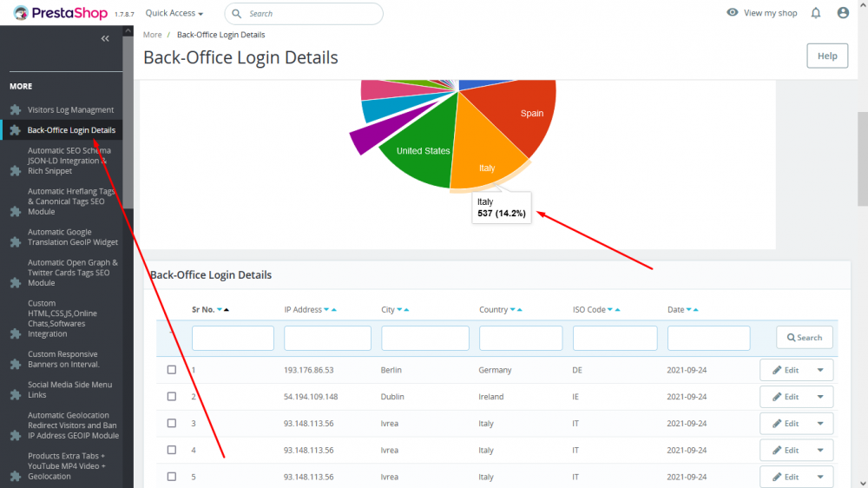The width and height of the screenshot is (868, 488).
Task: Click More breadcrumb link
Action: point(152,35)
